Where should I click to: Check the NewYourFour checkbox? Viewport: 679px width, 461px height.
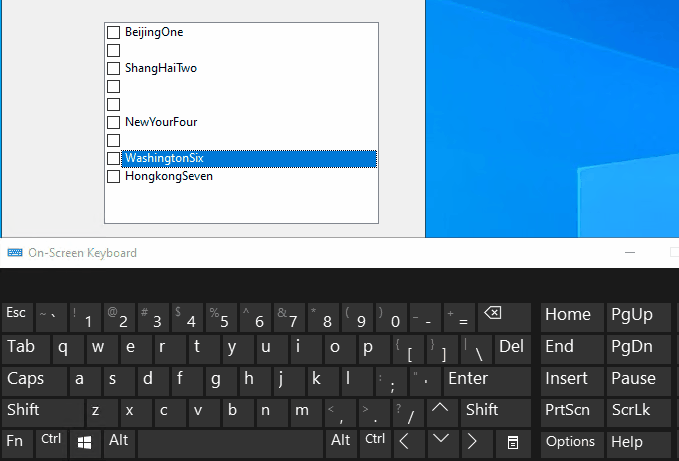(113, 123)
